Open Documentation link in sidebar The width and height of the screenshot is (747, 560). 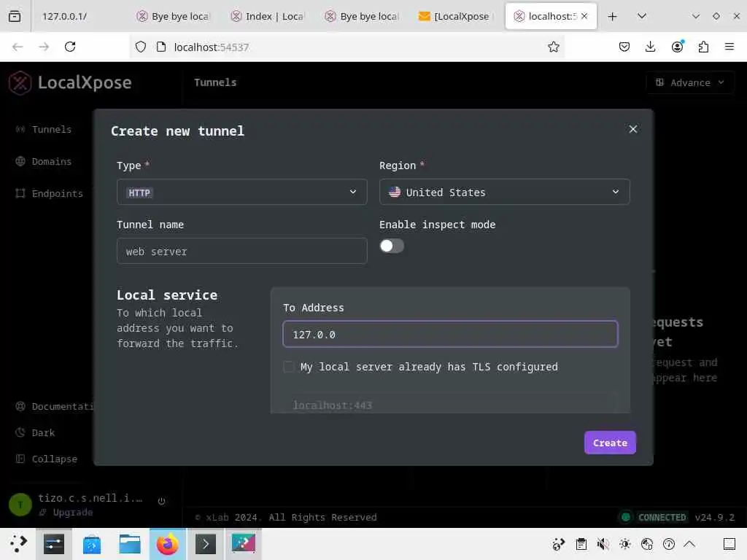(54, 406)
